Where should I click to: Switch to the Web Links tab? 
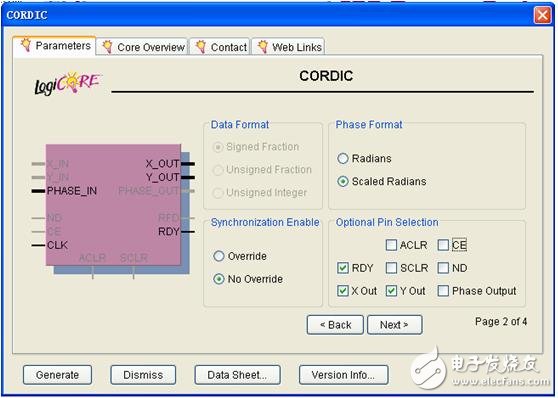[x=288, y=47]
